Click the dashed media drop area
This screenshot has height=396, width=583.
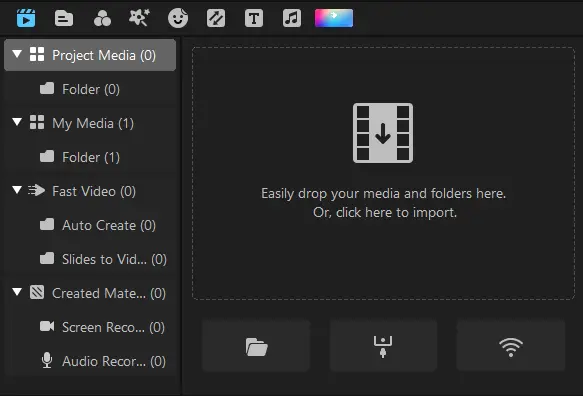(383, 173)
